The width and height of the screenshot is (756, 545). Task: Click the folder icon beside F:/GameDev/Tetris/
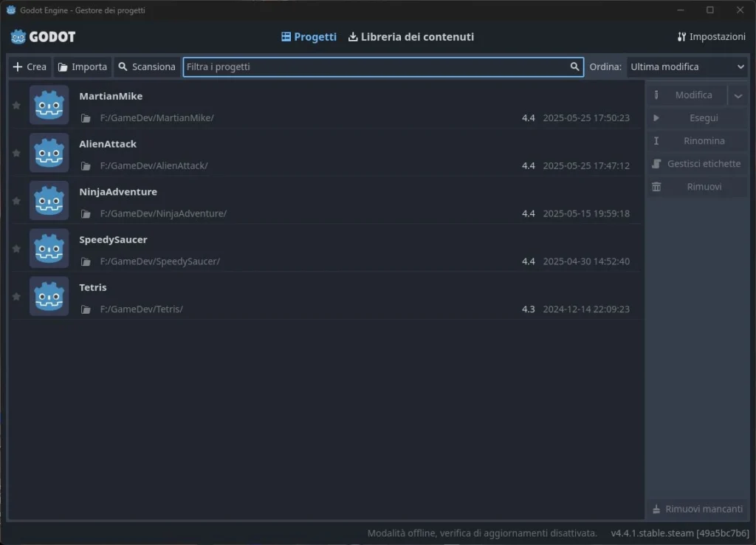tap(86, 309)
